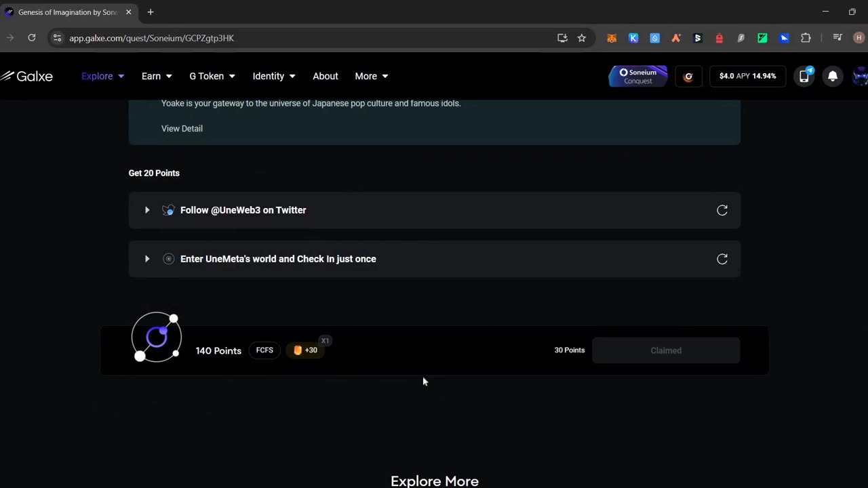868x488 pixels.
Task: Close the Genesis of Imagination tab
Action: coord(128,12)
